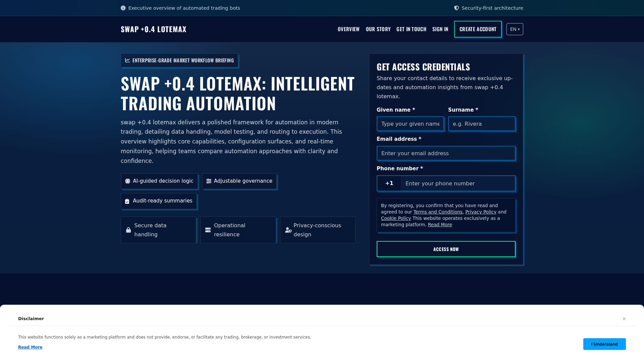Select Get In Touch nav item
This screenshot has width=644, height=362.
tap(411, 29)
